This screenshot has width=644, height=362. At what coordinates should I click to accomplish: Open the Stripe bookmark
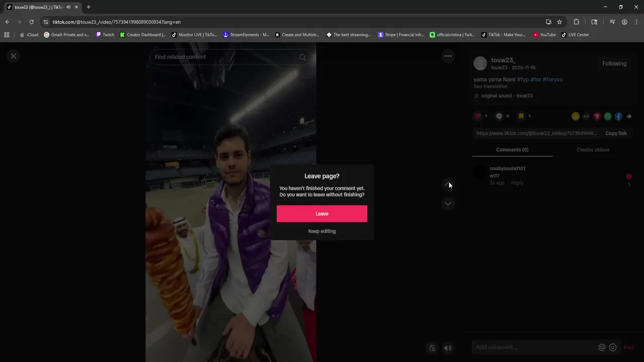pos(401,35)
